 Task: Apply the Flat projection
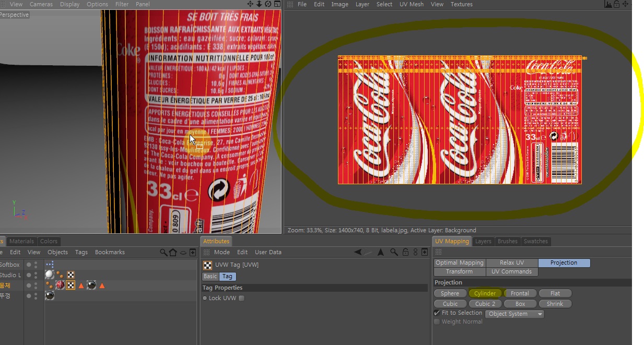coord(555,293)
